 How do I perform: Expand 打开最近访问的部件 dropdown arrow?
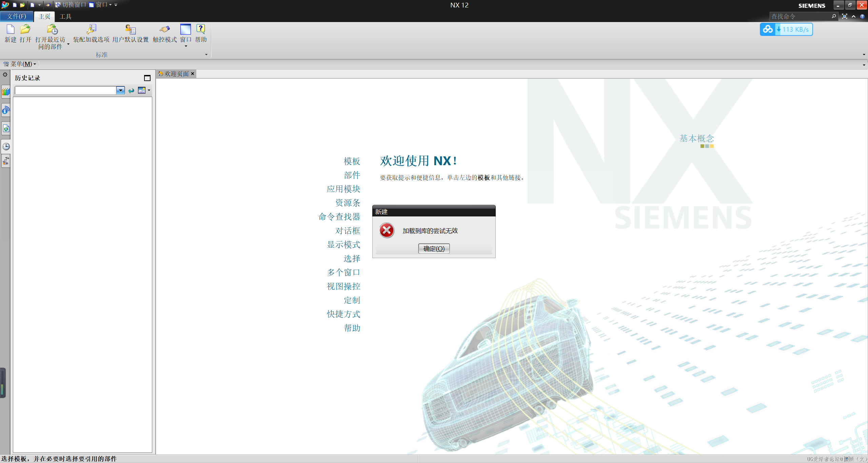(x=68, y=44)
